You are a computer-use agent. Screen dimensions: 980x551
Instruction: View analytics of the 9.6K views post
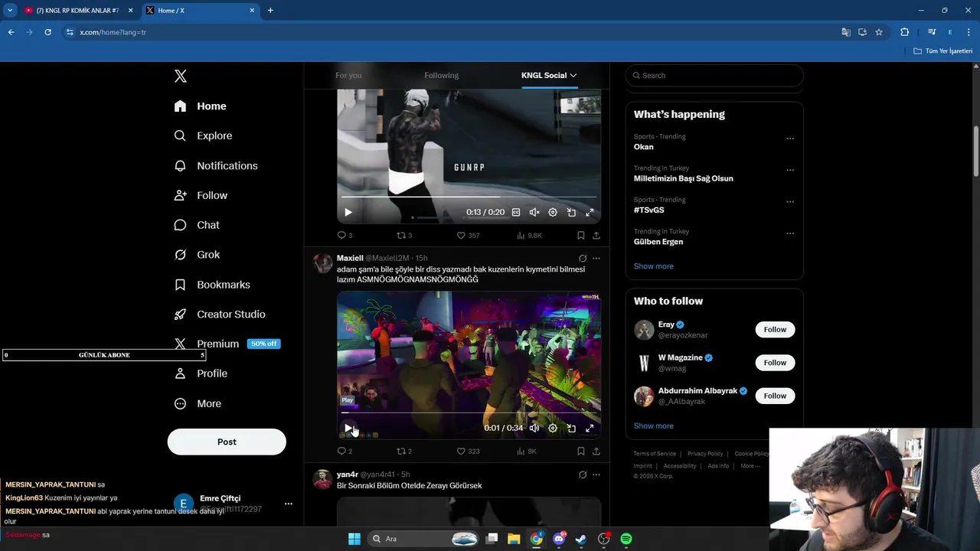(529, 236)
